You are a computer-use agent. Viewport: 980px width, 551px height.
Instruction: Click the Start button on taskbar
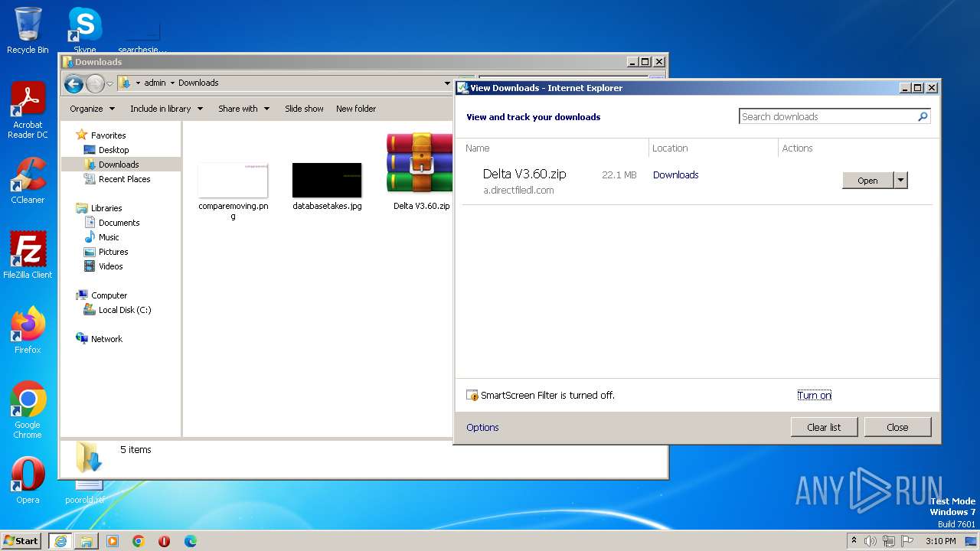coord(21,540)
